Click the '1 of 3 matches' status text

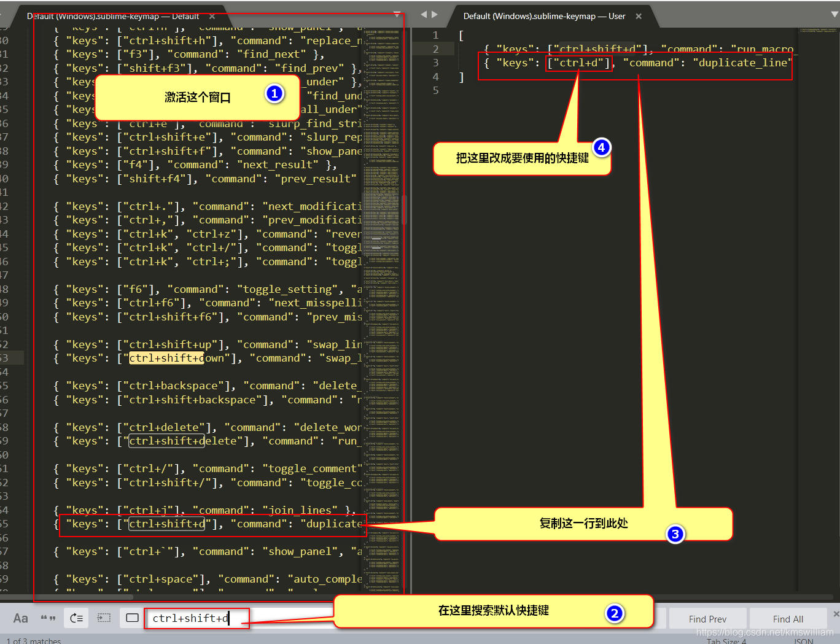coord(34,641)
